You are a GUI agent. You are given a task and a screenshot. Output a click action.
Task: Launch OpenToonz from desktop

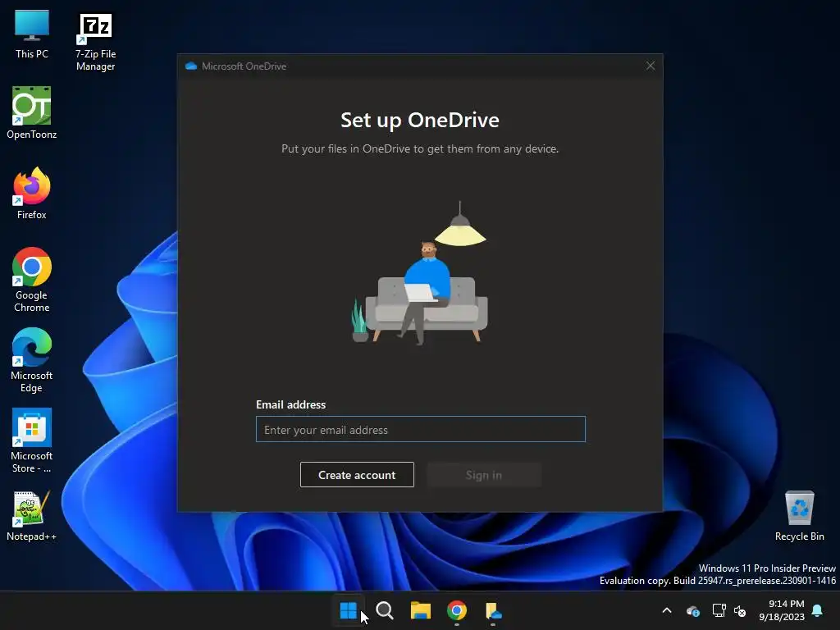tap(32, 112)
